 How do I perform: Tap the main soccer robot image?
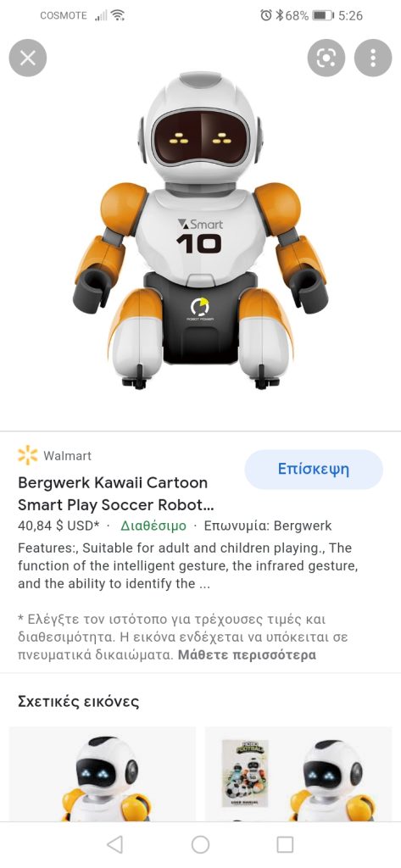[200, 230]
